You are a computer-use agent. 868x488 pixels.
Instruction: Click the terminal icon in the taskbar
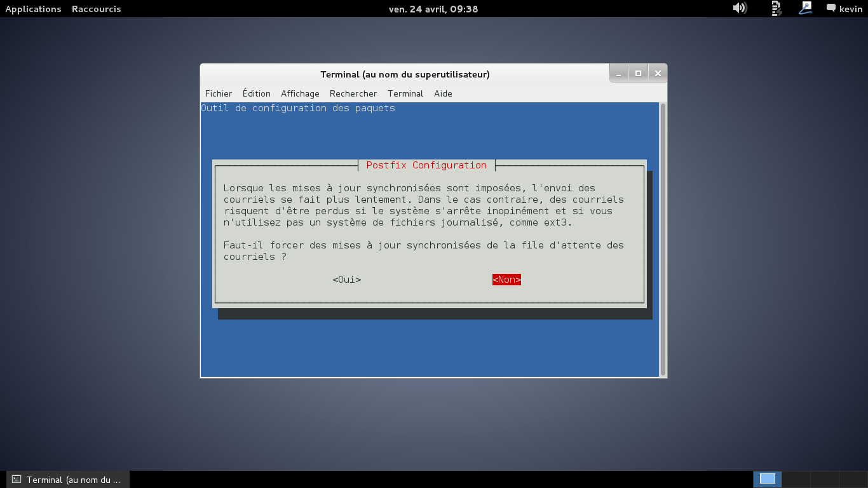(17, 479)
